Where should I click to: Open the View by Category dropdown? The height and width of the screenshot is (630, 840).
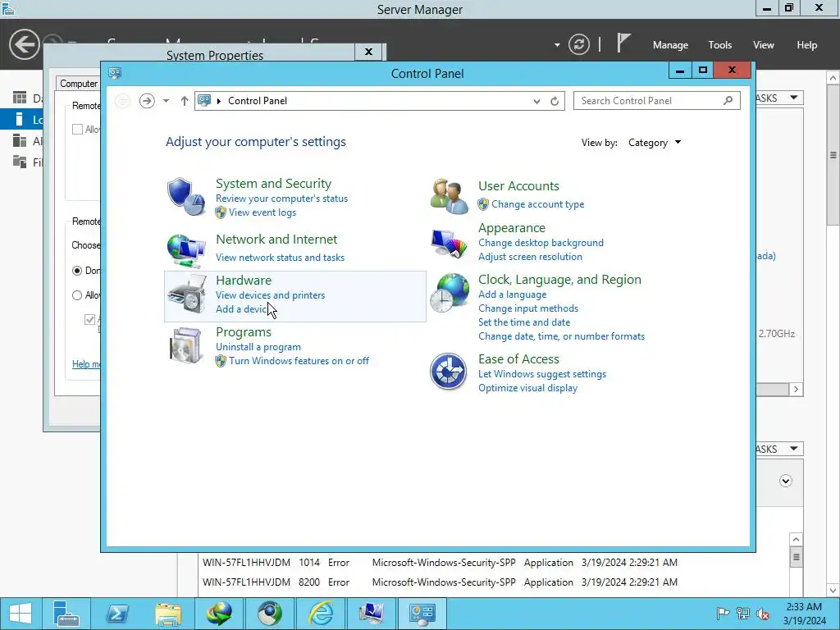tap(655, 143)
